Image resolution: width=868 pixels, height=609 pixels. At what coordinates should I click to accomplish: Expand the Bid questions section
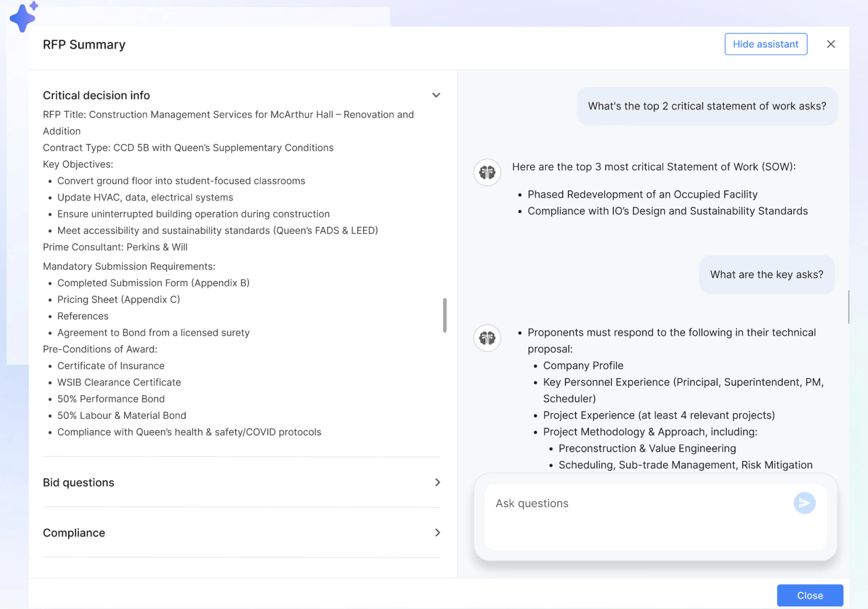(x=437, y=482)
